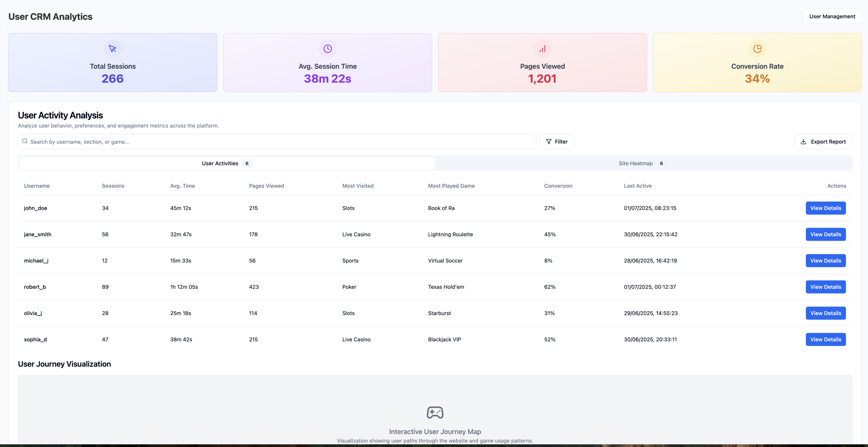View details for john_doe

tap(825, 208)
